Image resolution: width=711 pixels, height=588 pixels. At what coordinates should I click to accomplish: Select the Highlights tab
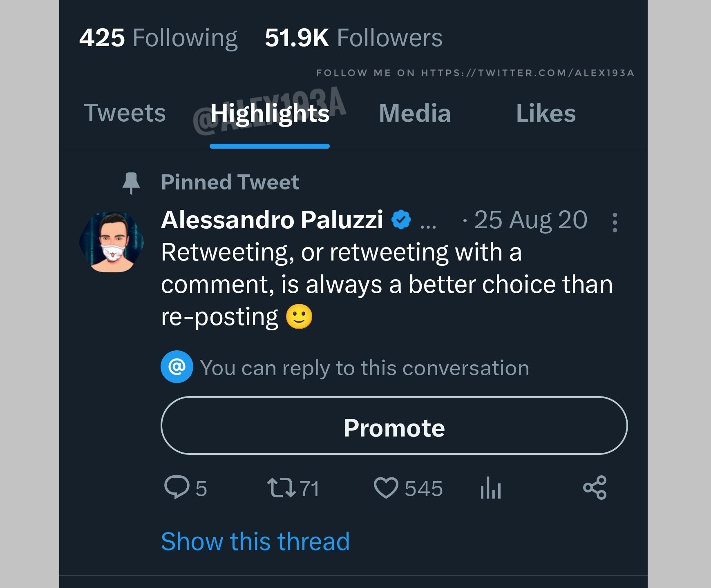[x=270, y=113]
